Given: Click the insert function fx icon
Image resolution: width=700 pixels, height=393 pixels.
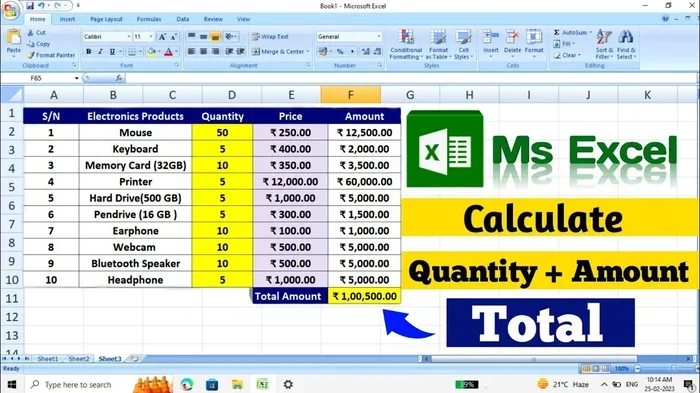Looking at the screenshot, I should [118, 78].
